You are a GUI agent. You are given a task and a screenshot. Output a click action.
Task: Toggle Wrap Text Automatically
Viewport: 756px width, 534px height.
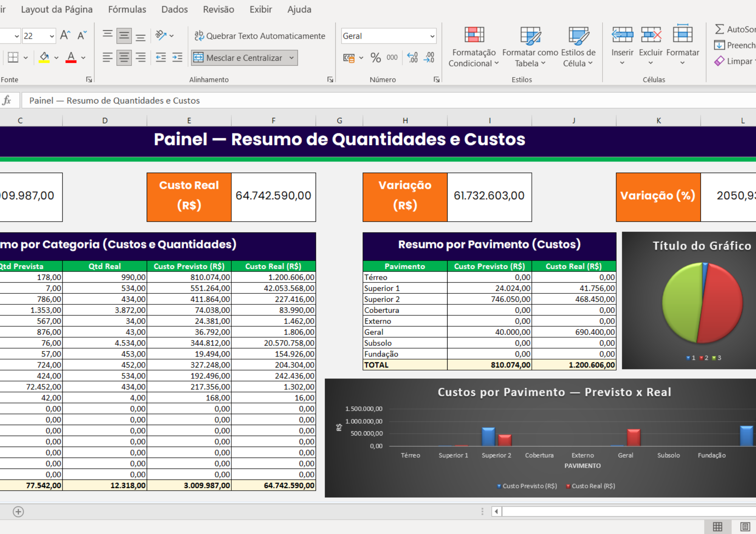pyautogui.click(x=260, y=36)
